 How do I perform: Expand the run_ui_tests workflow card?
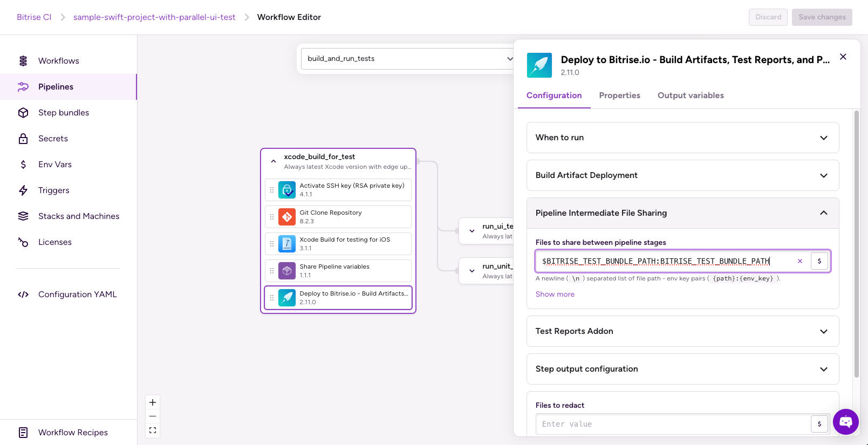472,231
